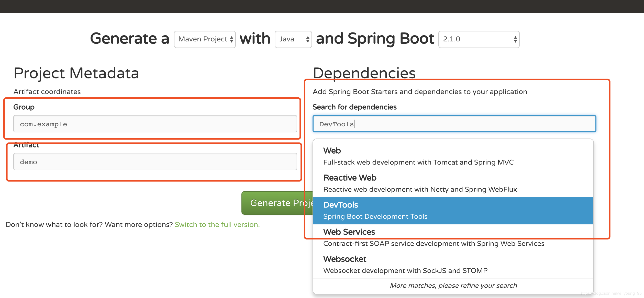Screen dimensions: 644x298
Task: Click the Spring Boot Development Tools description
Action: click(x=375, y=217)
